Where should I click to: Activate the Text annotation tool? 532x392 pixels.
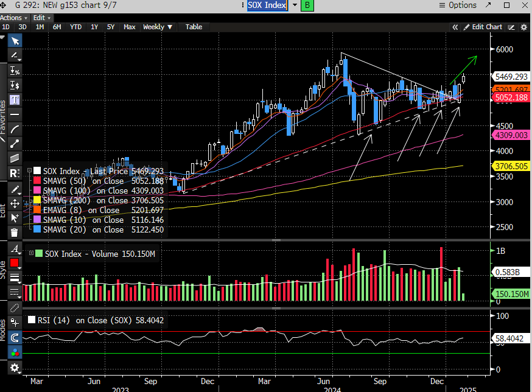(15, 100)
